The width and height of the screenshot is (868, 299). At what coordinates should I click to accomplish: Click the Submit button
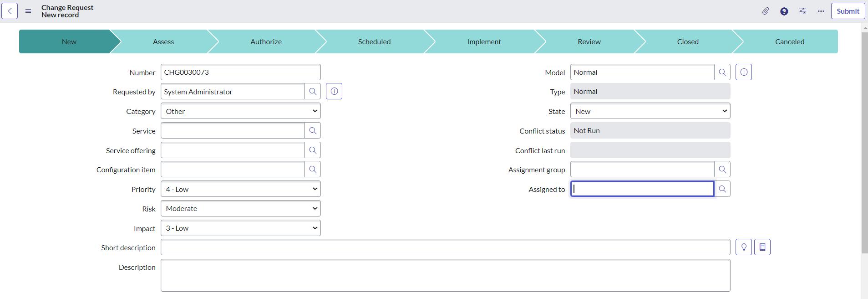(x=848, y=11)
